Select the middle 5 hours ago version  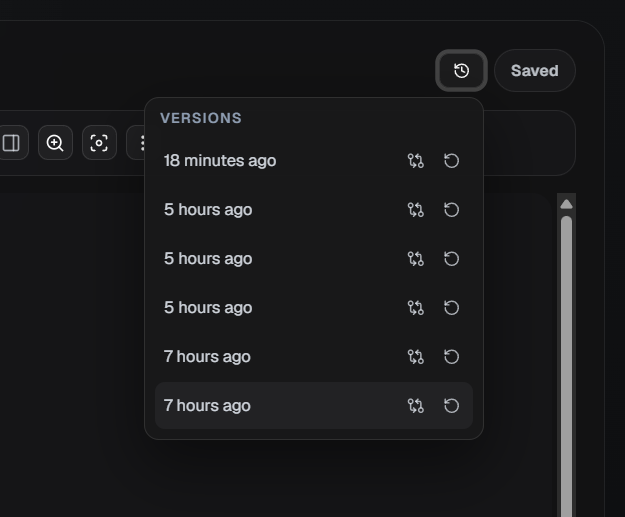coord(314,259)
